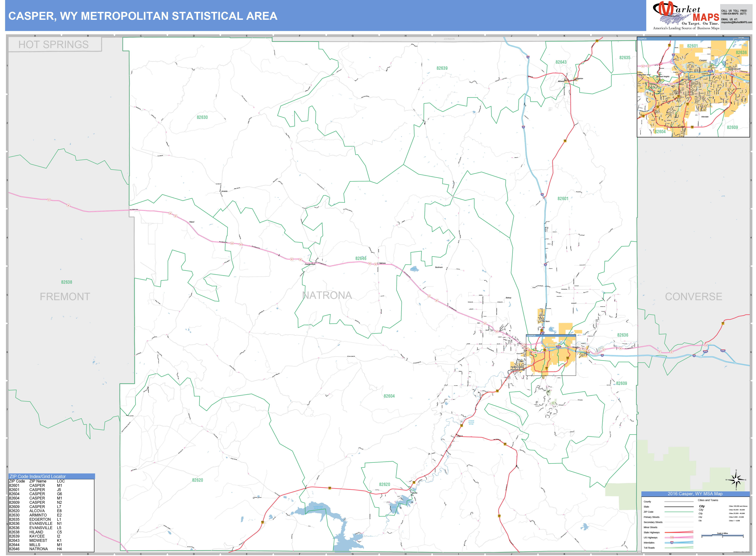Click the 82638 ZIP label on the map
This screenshot has height=556, width=756.
click(x=67, y=282)
